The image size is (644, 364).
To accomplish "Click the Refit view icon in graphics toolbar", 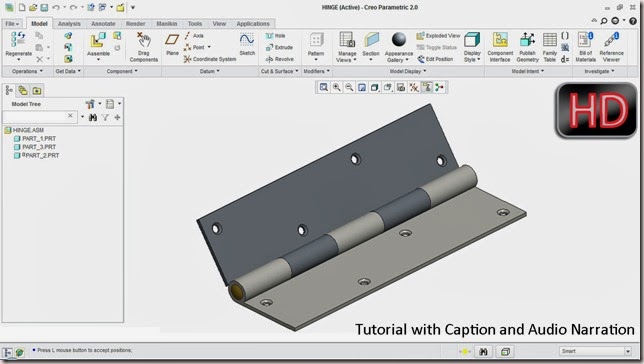I will tap(324, 87).
